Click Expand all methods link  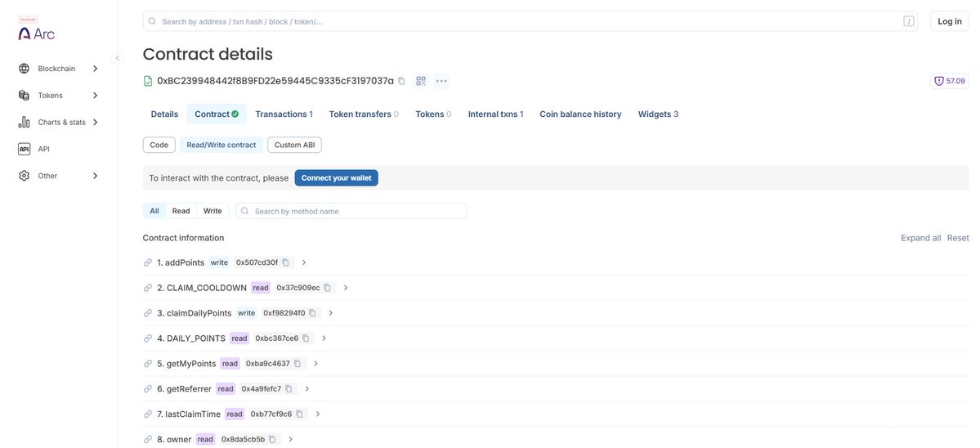(x=920, y=238)
